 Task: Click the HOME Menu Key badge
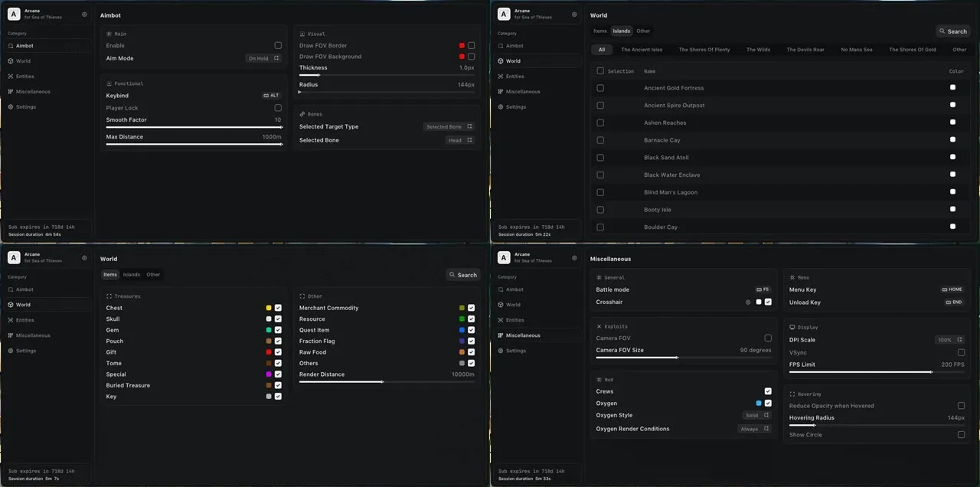(x=952, y=290)
